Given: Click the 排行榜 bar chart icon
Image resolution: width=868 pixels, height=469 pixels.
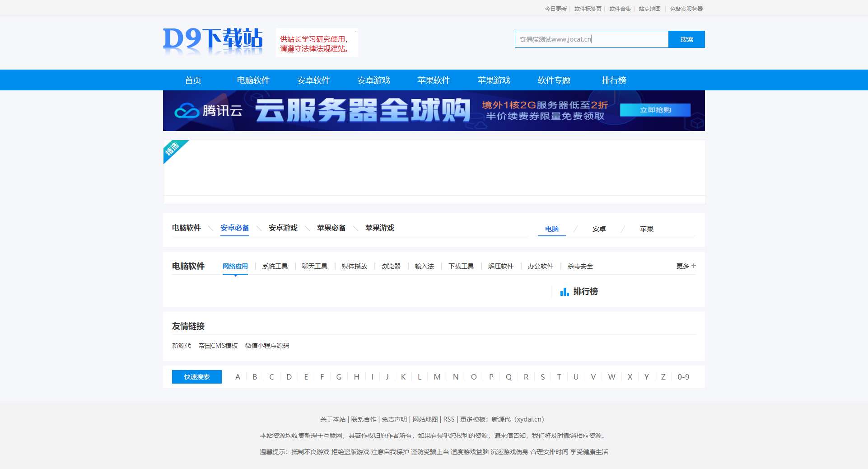Looking at the screenshot, I should pyautogui.click(x=564, y=292).
